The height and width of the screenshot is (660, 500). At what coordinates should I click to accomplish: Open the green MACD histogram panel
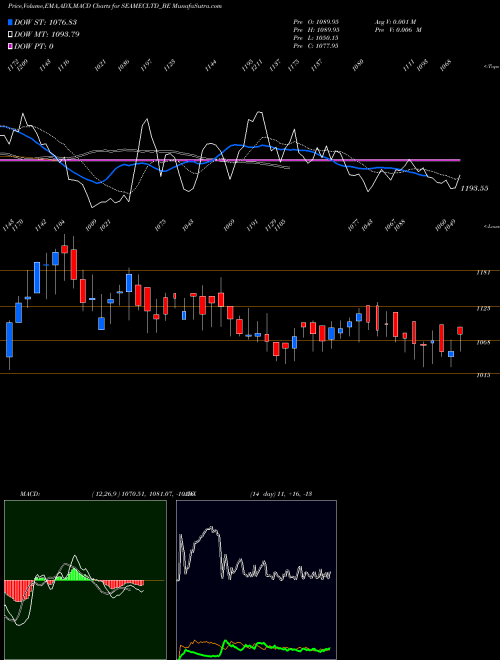[x=85, y=580]
